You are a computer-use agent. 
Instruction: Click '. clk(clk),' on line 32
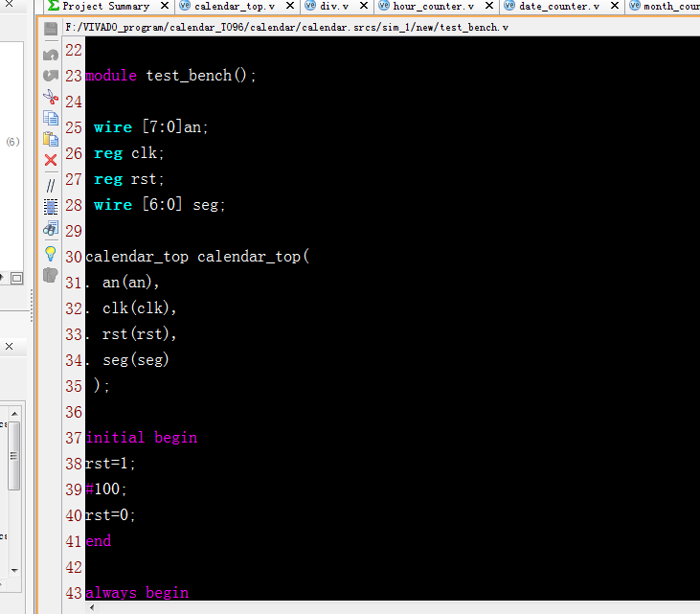coord(131,308)
